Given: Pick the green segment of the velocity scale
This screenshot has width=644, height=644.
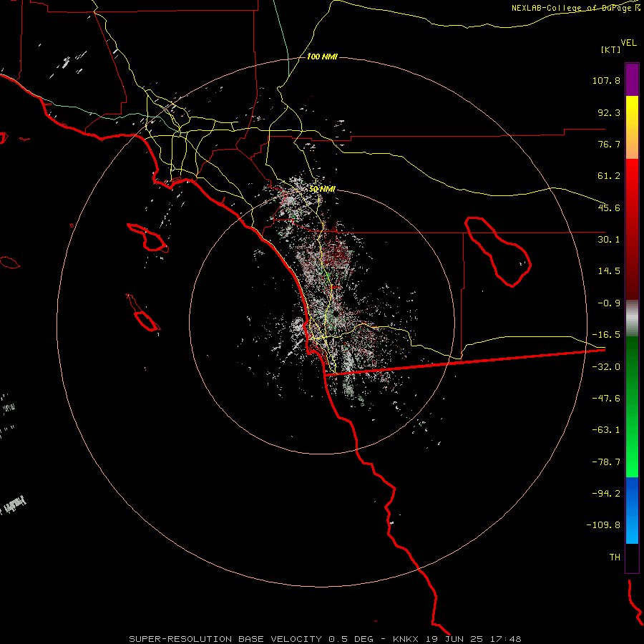Looking at the screenshot, I should point(632,406).
